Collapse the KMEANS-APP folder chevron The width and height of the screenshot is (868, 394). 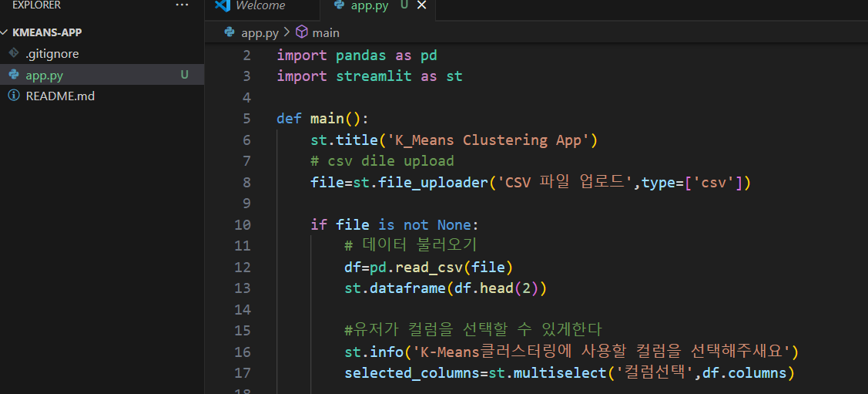coord(5,32)
